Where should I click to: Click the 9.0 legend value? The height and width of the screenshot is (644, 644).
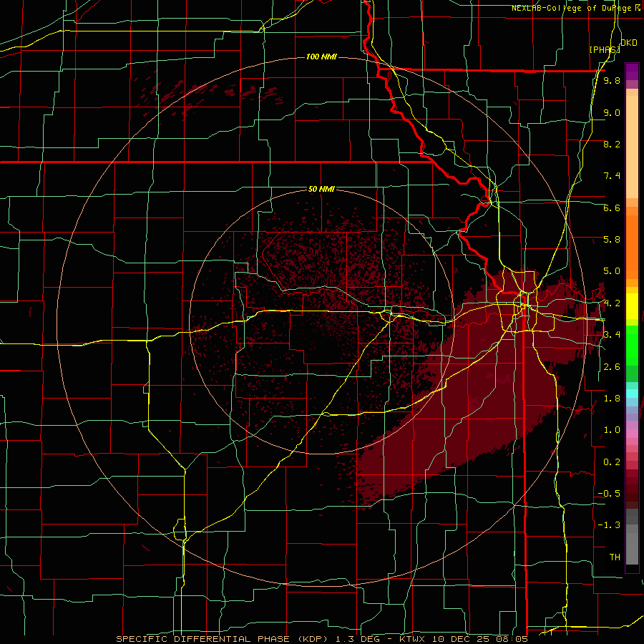click(x=612, y=112)
